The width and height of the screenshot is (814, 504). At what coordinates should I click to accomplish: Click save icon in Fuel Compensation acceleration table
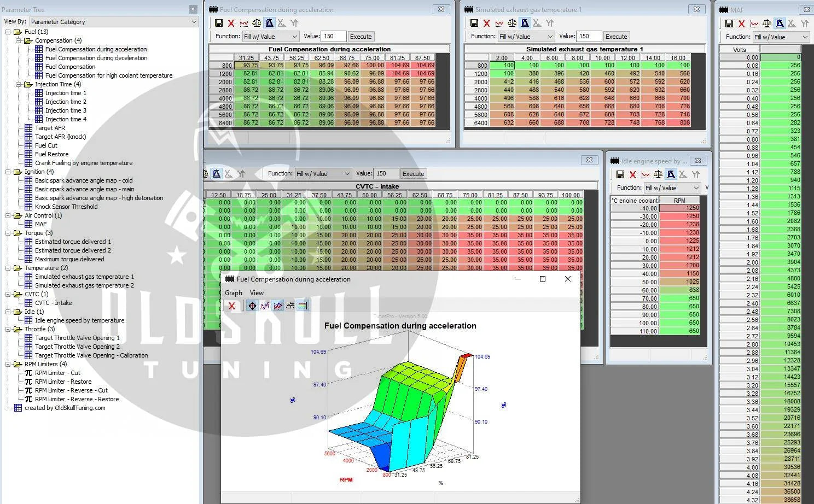coord(218,23)
